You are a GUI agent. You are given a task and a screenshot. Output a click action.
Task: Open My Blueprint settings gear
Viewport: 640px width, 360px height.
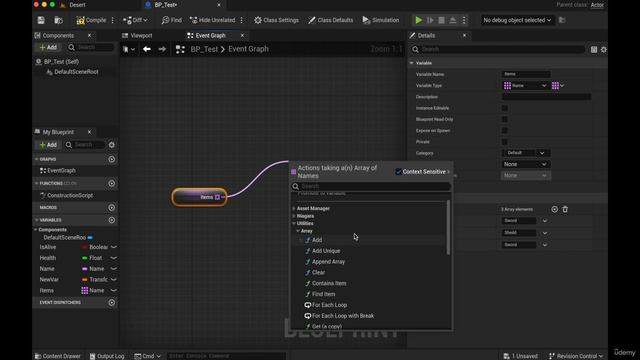click(x=111, y=145)
